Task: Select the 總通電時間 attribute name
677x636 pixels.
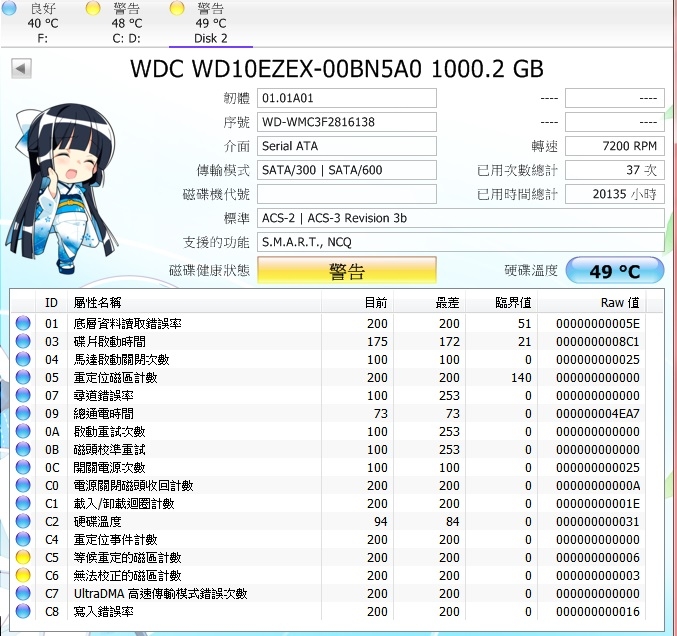Action: tap(104, 414)
